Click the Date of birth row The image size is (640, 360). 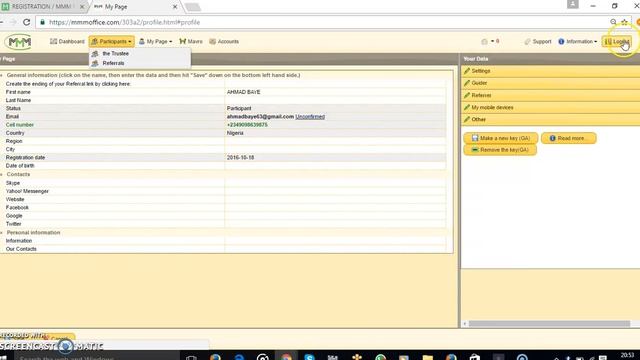point(224,166)
